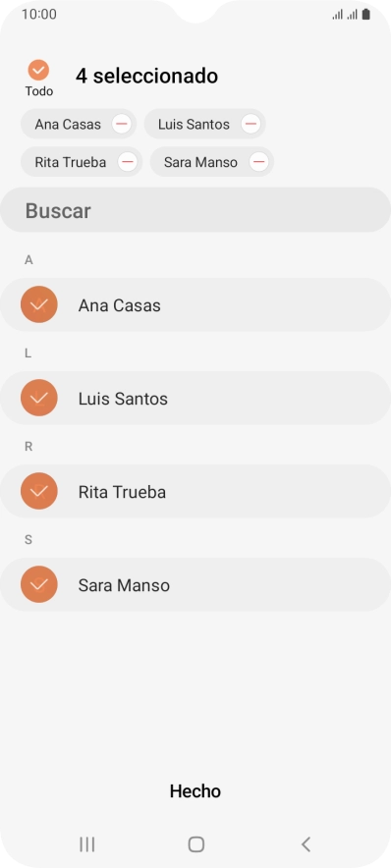Toggle the Todo select-all checkbox
391x868 pixels.
pyautogui.click(x=38, y=71)
